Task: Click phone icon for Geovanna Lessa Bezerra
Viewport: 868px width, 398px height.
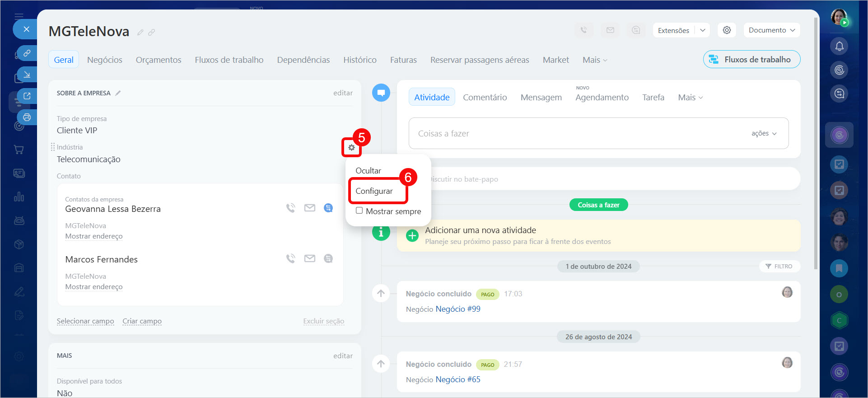Action: (290, 208)
